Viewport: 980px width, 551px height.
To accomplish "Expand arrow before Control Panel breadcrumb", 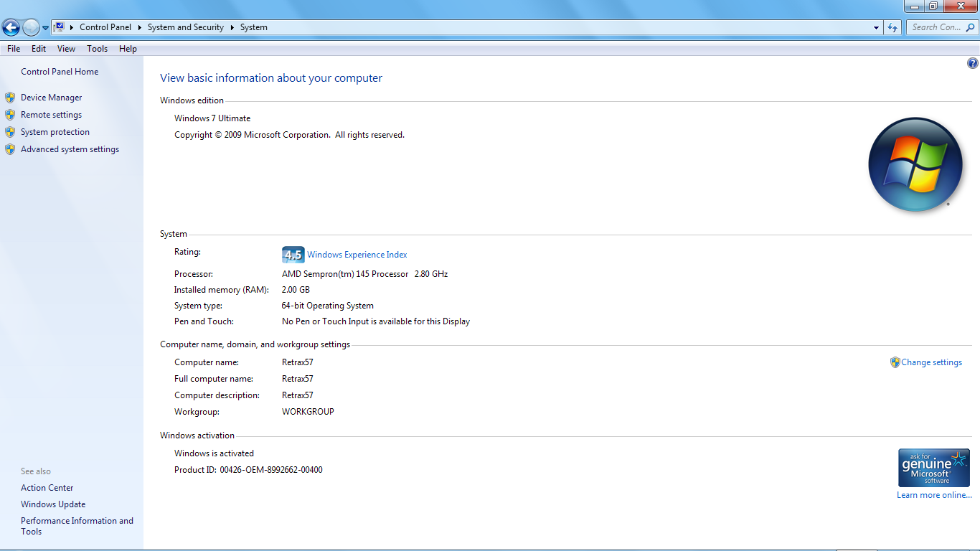I will 72,27.
